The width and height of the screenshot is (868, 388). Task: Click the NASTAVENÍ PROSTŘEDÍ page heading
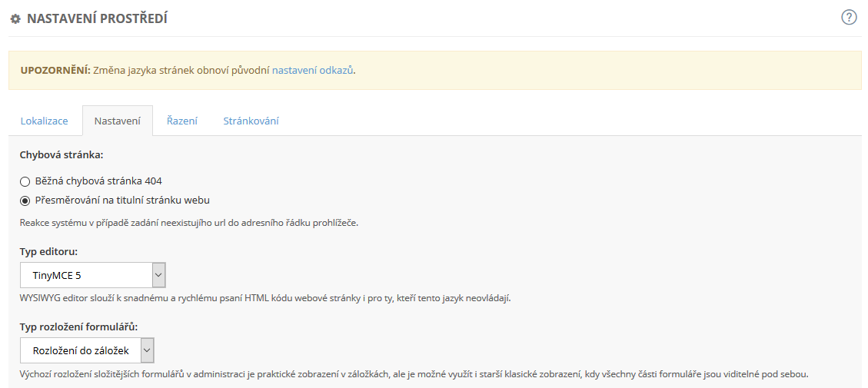pyautogui.click(x=97, y=18)
